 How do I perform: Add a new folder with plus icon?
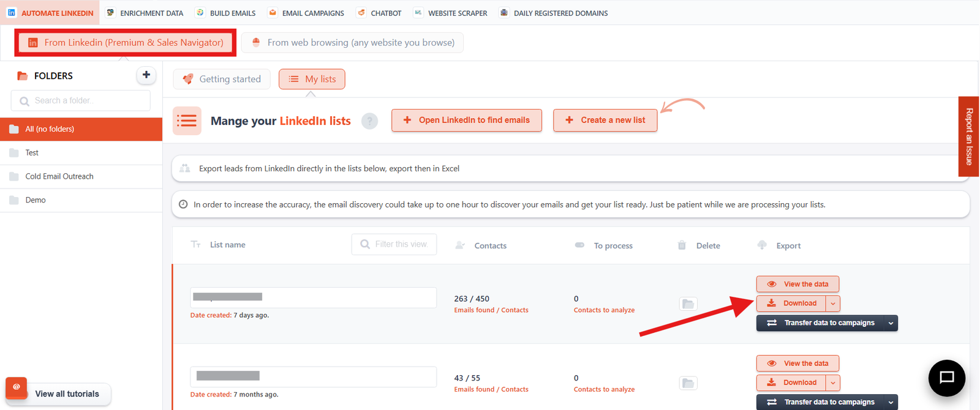(146, 75)
